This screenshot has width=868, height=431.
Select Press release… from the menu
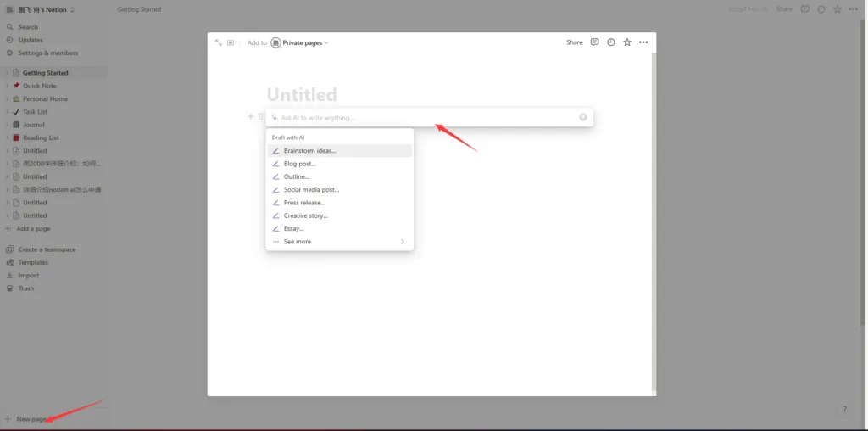tap(339, 203)
